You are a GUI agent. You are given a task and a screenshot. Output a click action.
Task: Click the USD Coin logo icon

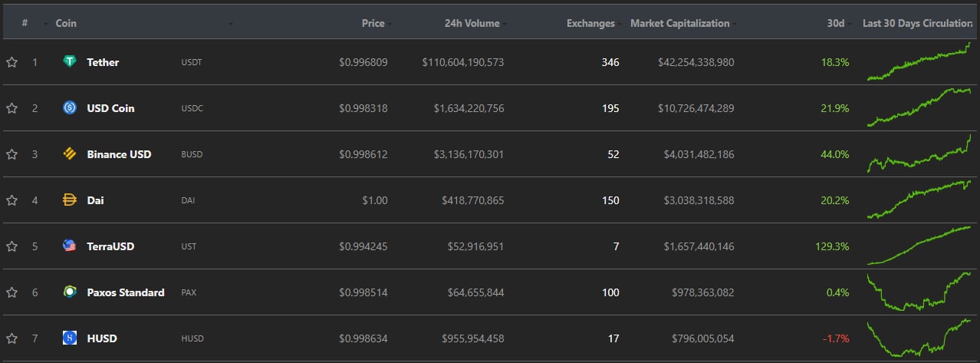(x=70, y=108)
